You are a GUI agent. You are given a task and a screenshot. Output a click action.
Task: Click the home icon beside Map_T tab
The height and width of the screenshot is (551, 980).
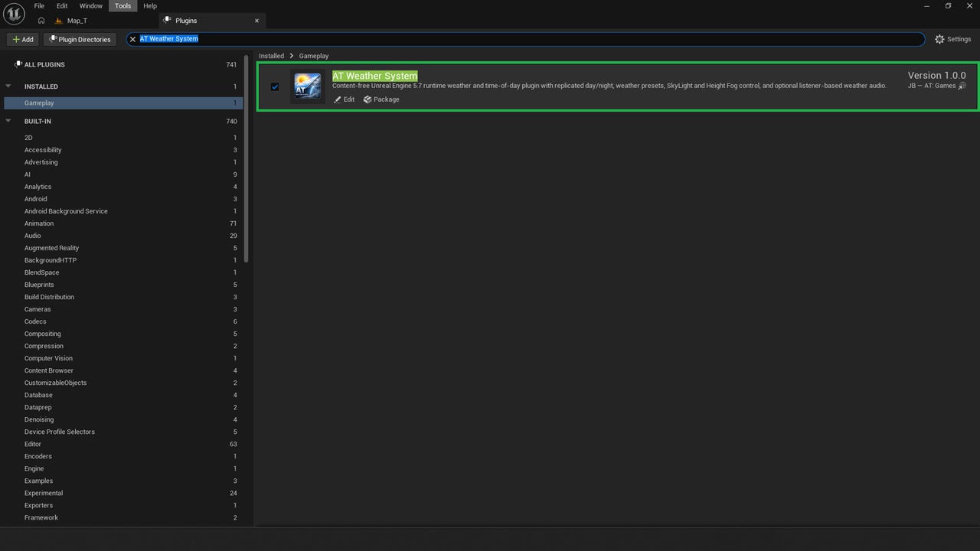click(x=41, y=21)
